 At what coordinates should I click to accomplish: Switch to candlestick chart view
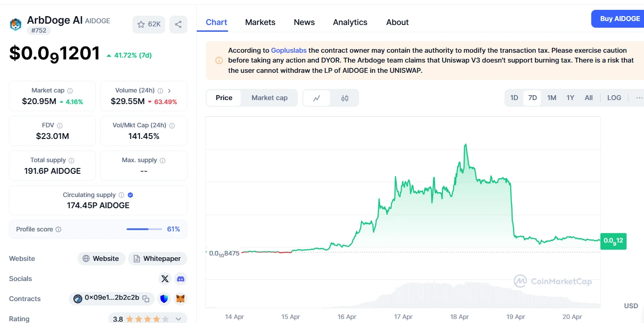click(x=344, y=98)
